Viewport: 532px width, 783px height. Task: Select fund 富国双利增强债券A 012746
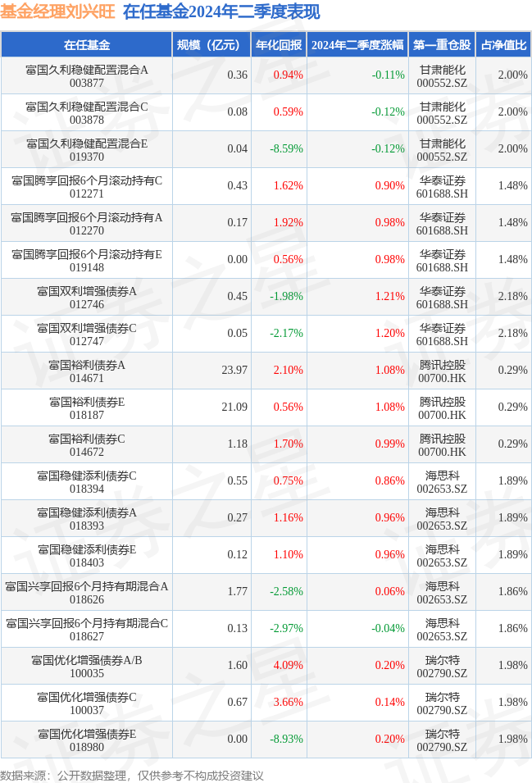pyautogui.click(x=87, y=297)
